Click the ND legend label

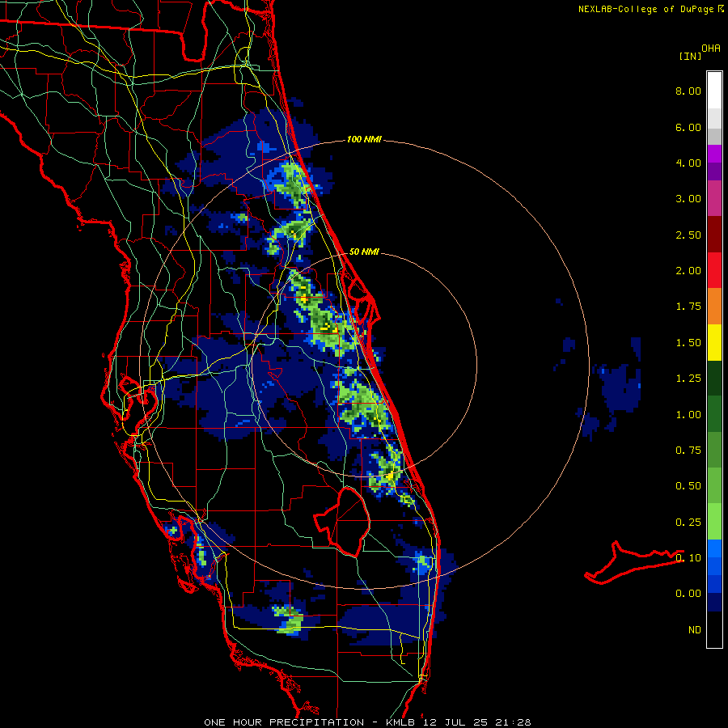pos(695,630)
